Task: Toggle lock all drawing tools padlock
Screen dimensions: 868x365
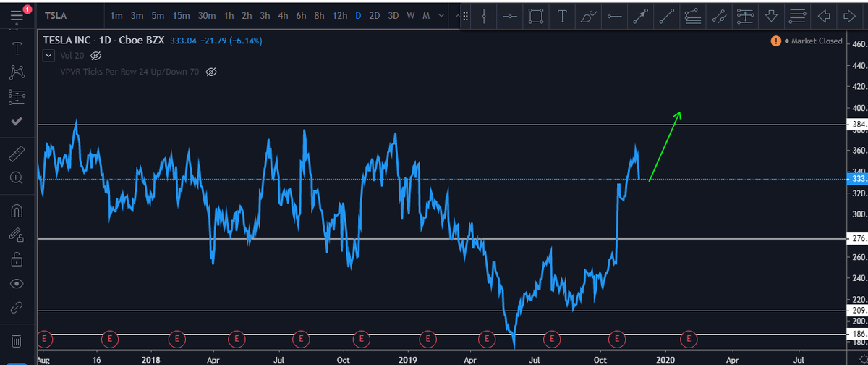Action: point(17,259)
